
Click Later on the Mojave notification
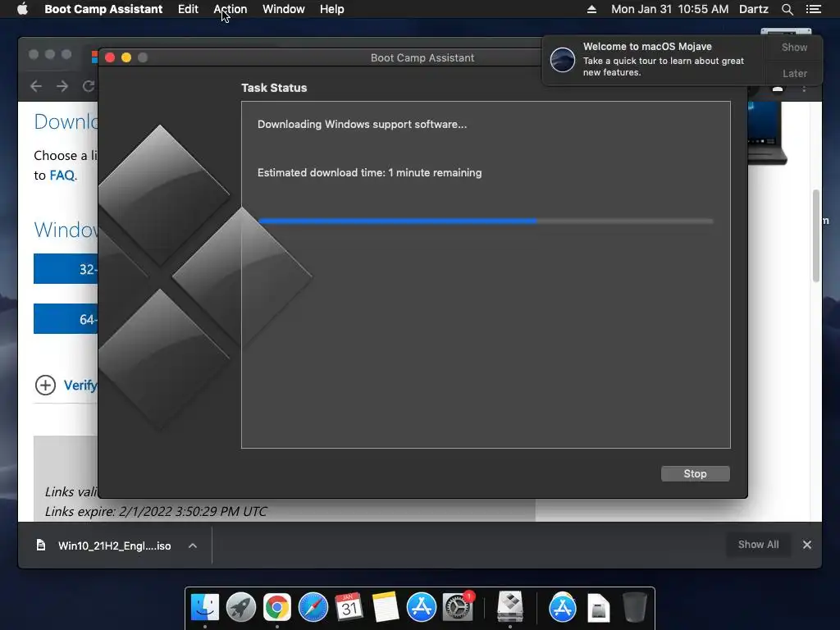[794, 73]
